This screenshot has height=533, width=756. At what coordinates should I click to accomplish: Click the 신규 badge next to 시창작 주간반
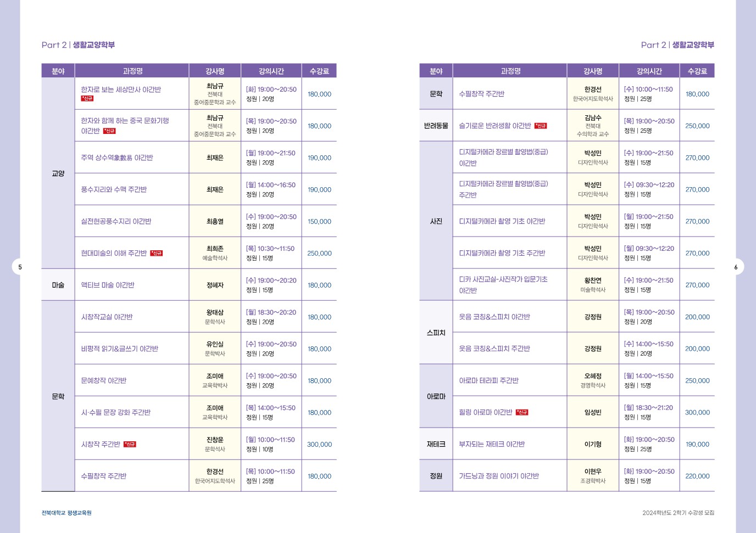130,445
